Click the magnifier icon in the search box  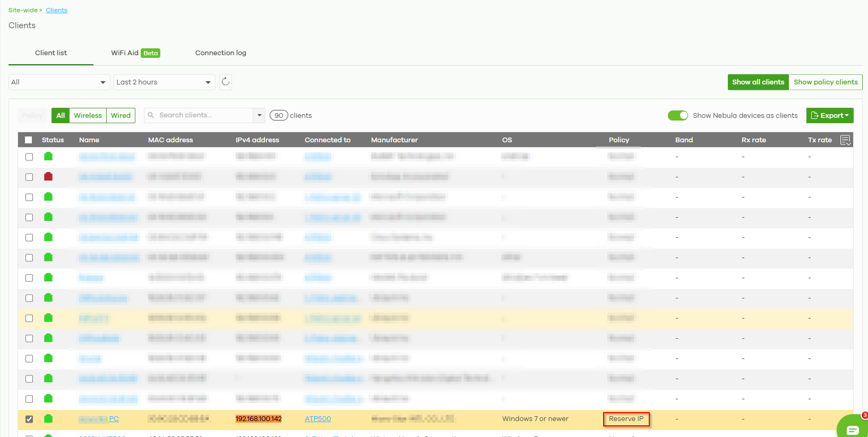point(151,115)
